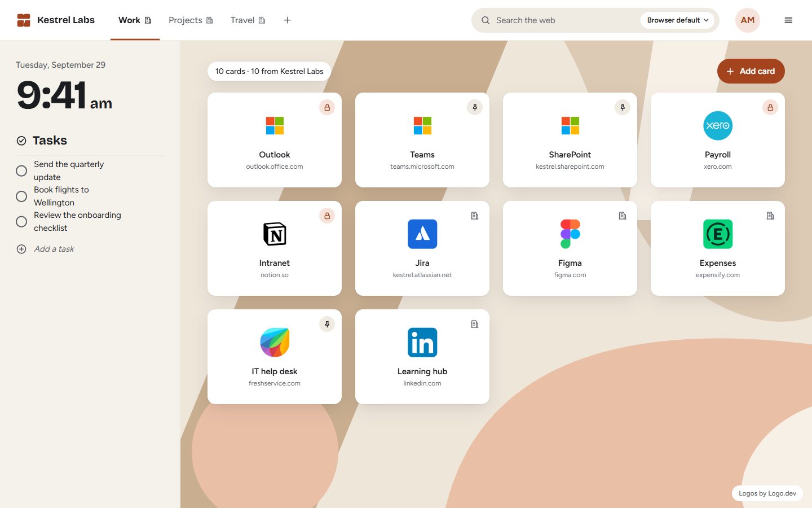This screenshot has width=812, height=508.
Task: Click the Learning hub card title
Action: tap(422, 371)
